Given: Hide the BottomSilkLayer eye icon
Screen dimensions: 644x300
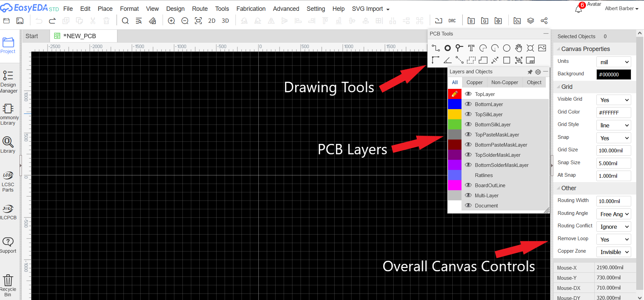Looking at the screenshot, I should 468,124.
